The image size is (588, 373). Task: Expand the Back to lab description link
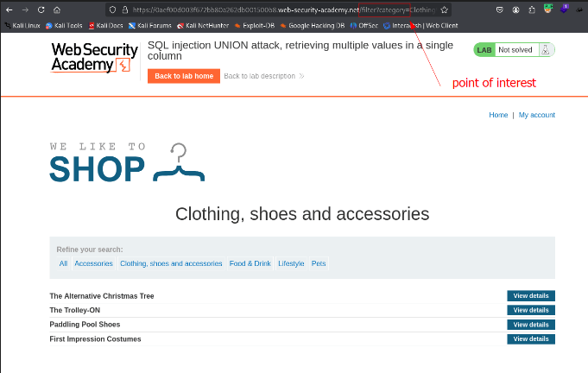[x=263, y=76]
